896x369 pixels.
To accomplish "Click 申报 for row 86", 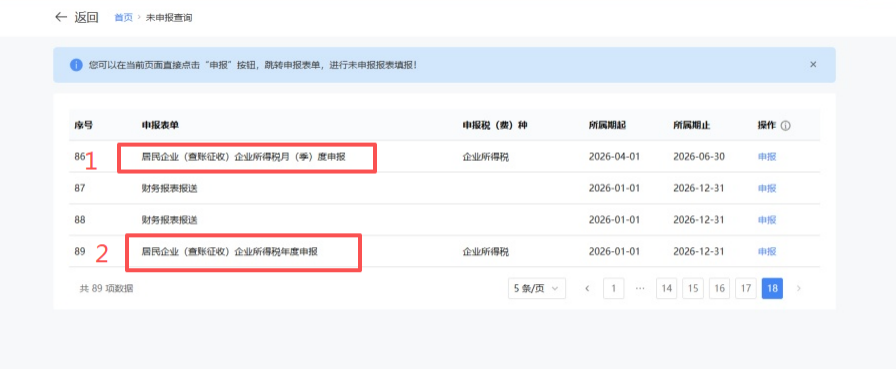I will [767, 157].
